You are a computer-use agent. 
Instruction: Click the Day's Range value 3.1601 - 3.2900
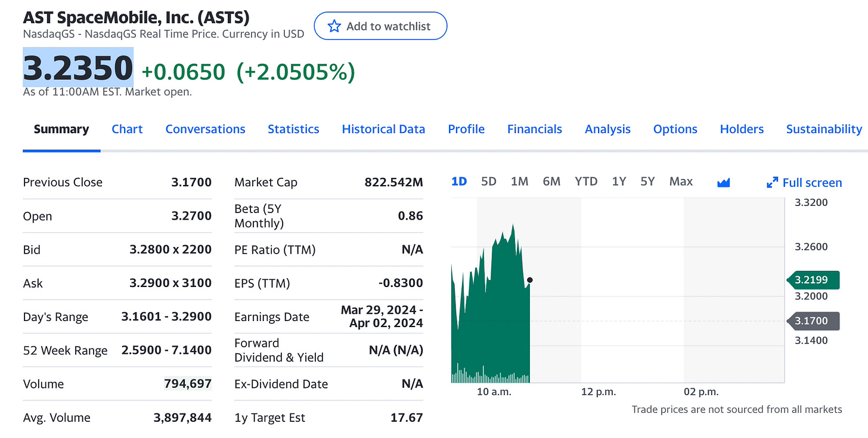166,316
